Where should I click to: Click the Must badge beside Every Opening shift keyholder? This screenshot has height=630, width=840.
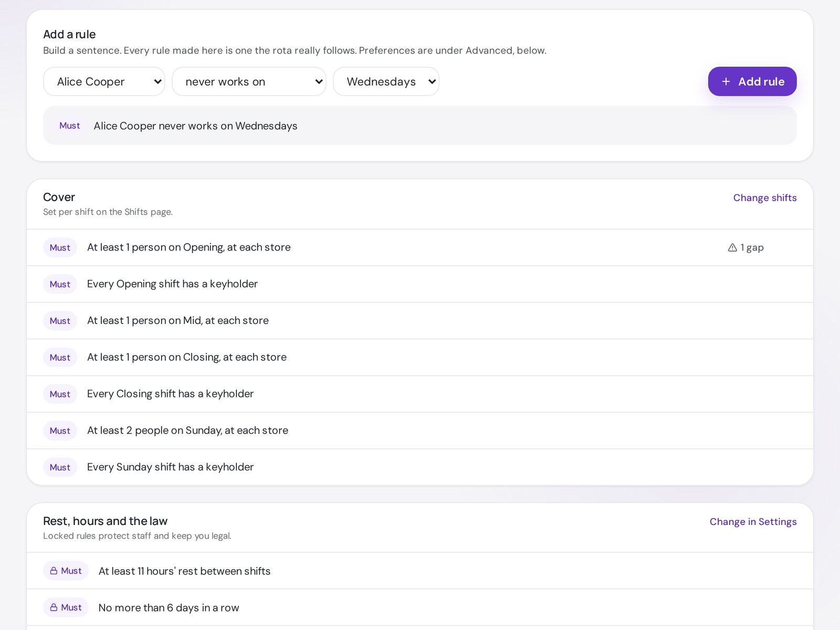(x=60, y=284)
